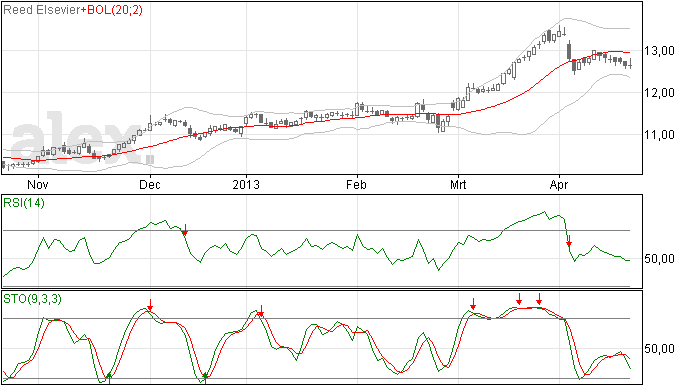
Task: Click the 50,00 value in STO panel
Action: (x=659, y=349)
